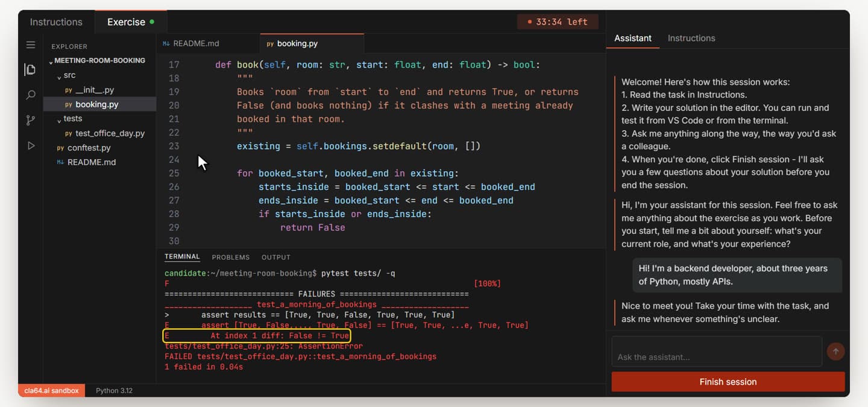Click Python 3.12 in the status bar
This screenshot has width=868, height=407.
click(x=114, y=391)
